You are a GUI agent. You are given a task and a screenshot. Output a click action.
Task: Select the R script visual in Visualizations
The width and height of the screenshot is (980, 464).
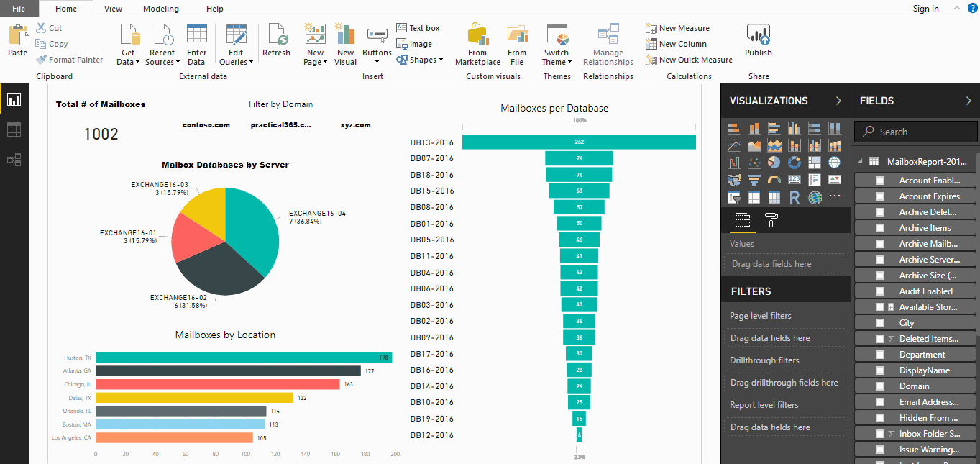(796, 196)
